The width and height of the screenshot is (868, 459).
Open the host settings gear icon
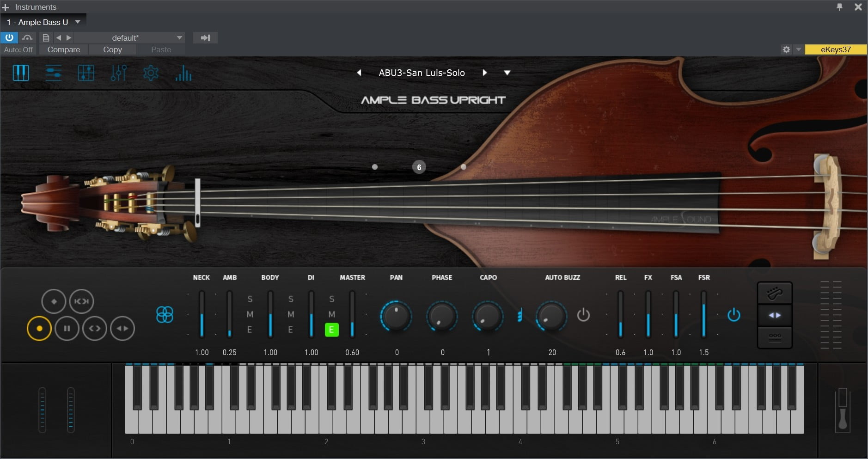pos(786,49)
